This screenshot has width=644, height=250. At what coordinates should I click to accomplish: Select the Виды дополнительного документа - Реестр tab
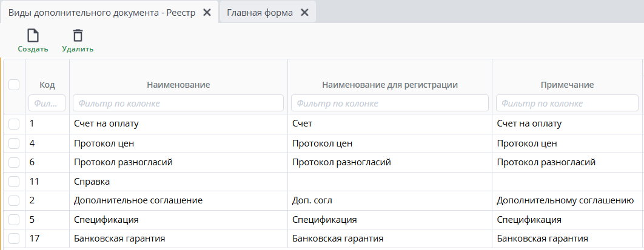point(101,13)
